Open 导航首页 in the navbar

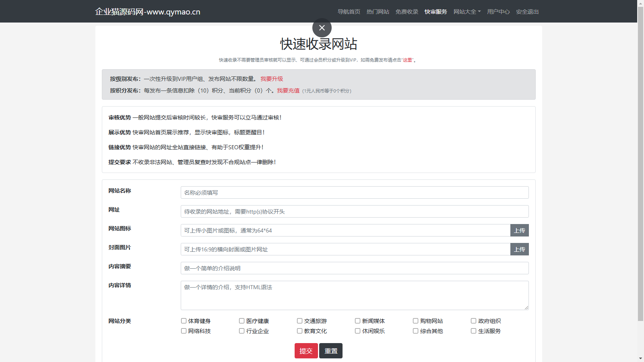pyautogui.click(x=349, y=12)
